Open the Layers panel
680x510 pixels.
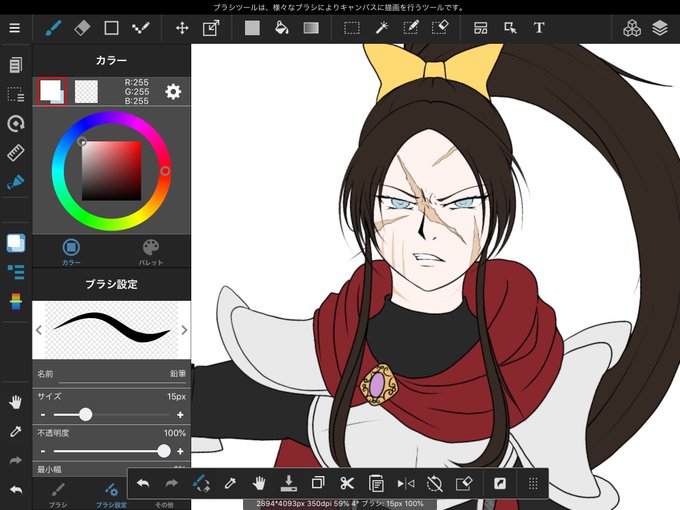660,28
